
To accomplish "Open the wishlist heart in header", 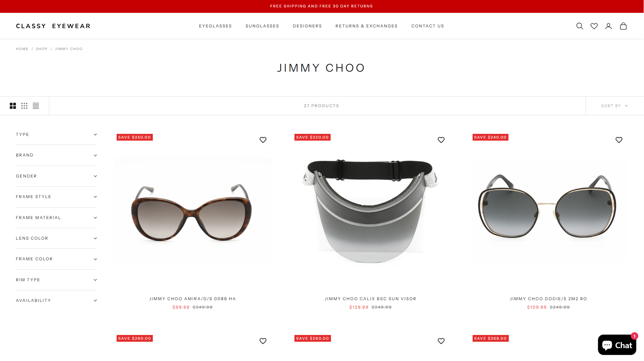I will pos(594,26).
